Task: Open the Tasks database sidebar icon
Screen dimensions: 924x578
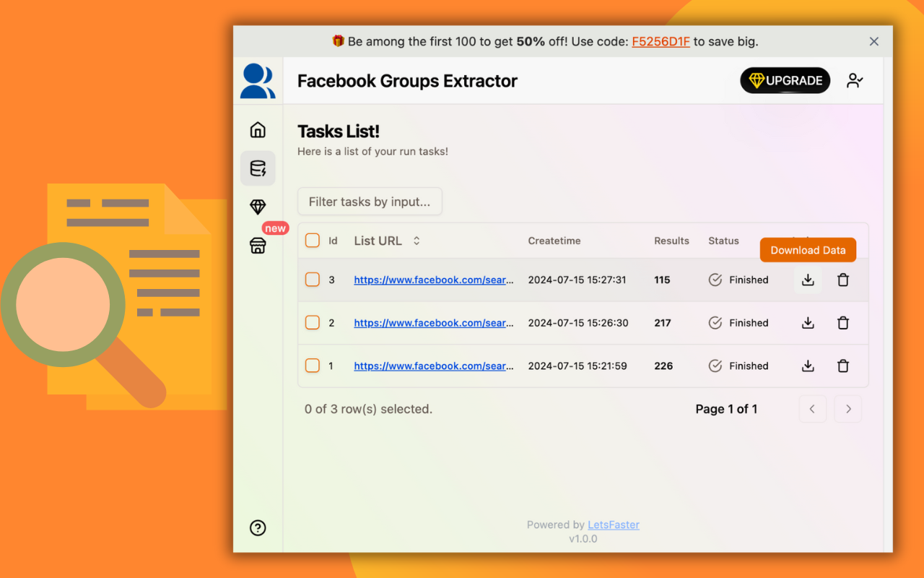Action: tap(258, 168)
